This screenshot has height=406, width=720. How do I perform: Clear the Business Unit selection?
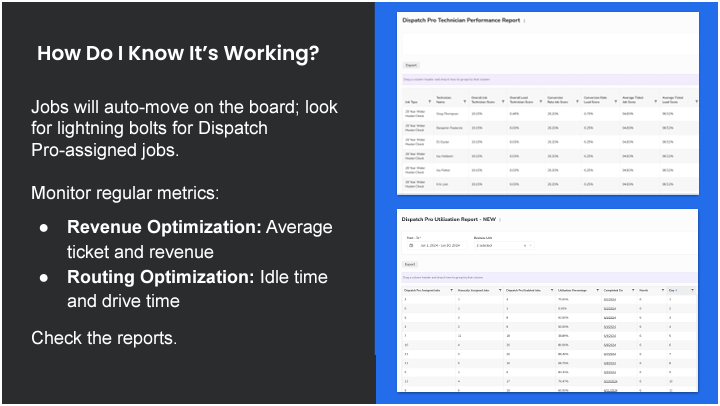click(x=525, y=246)
